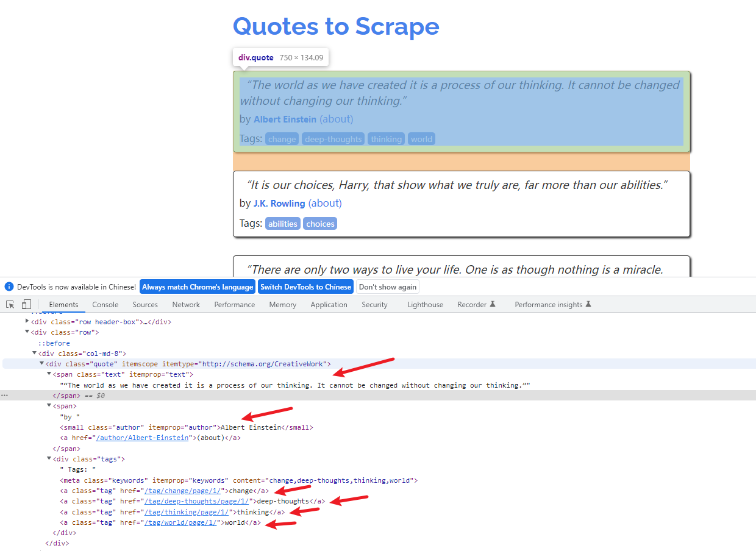756x551 pixels.
Task: Open the Application tab
Action: point(329,304)
